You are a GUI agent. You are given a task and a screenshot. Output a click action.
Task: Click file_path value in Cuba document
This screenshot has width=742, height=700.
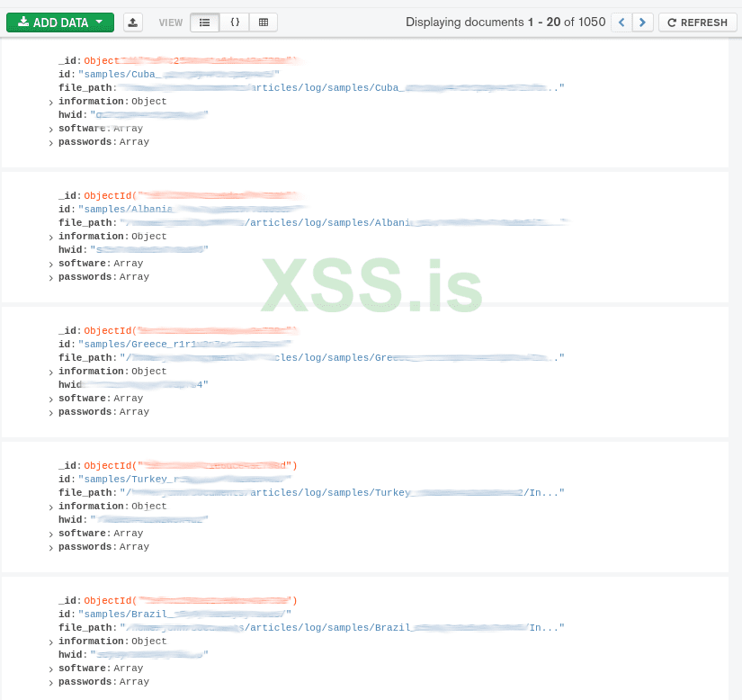[342, 87]
